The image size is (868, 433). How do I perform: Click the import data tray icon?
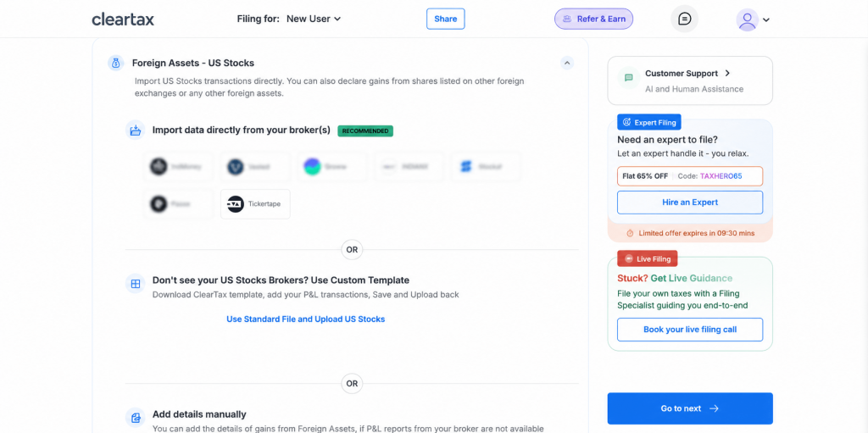click(x=135, y=130)
